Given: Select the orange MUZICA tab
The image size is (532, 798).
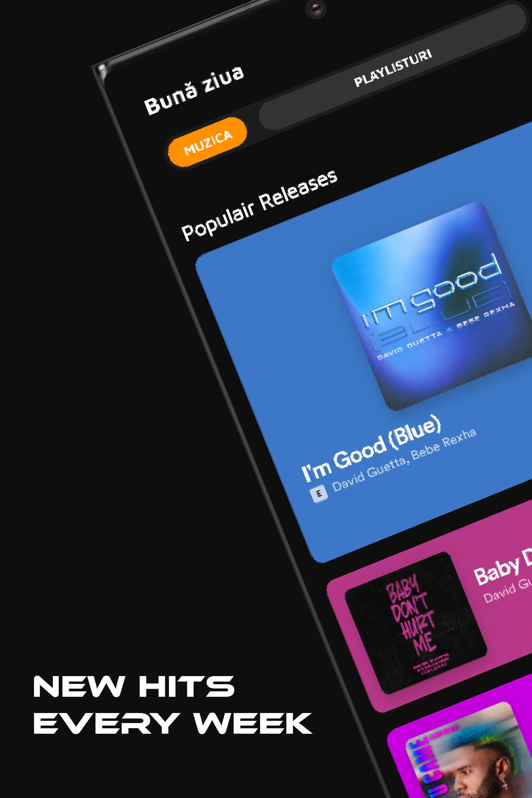Looking at the screenshot, I should coord(207,142).
